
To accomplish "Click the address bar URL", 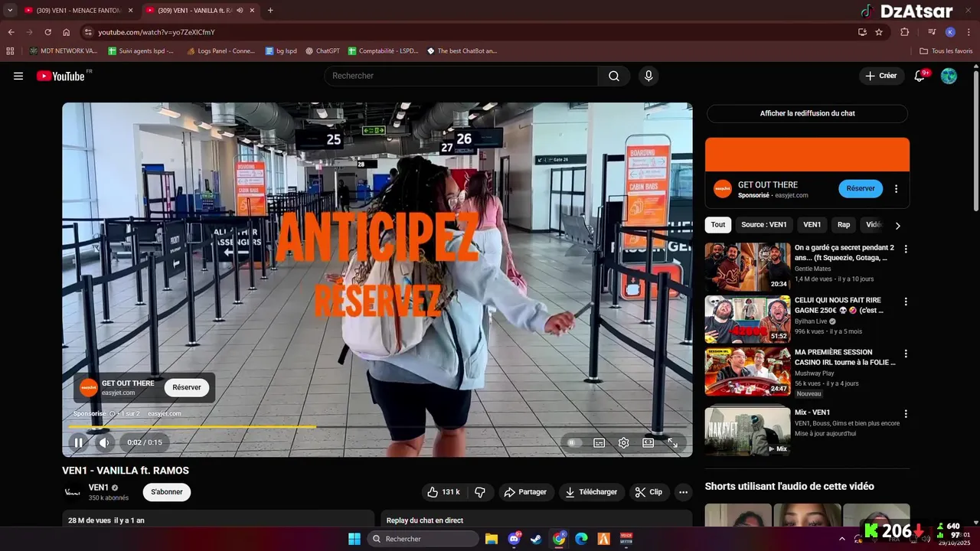I will [156, 32].
